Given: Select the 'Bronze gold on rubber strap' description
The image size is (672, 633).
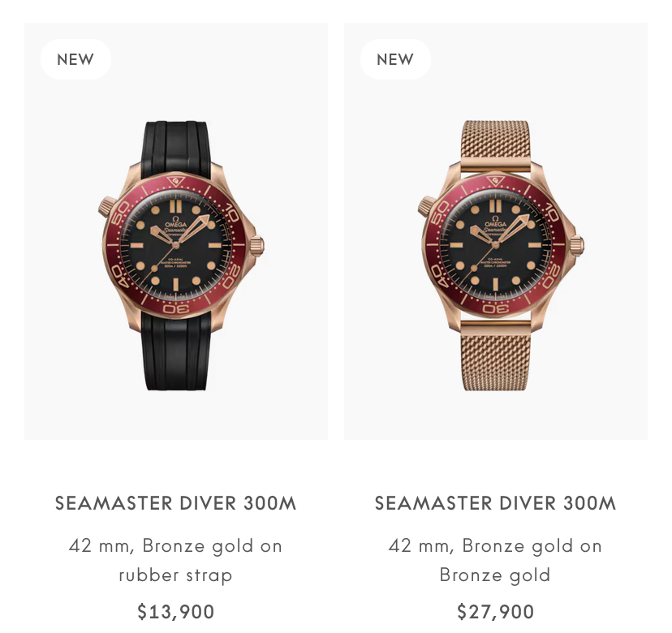Looking at the screenshot, I should coord(176,560).
